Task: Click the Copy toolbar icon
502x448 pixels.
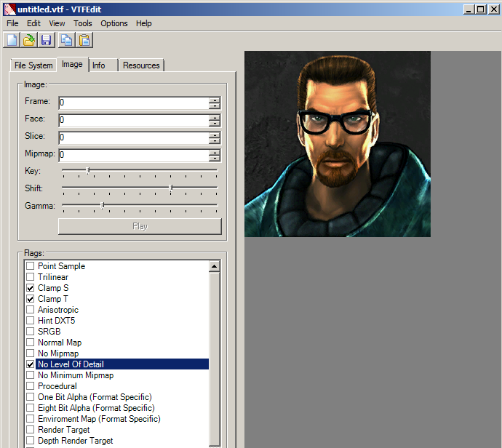Action: pyautogui.click(x=67, y=40)
